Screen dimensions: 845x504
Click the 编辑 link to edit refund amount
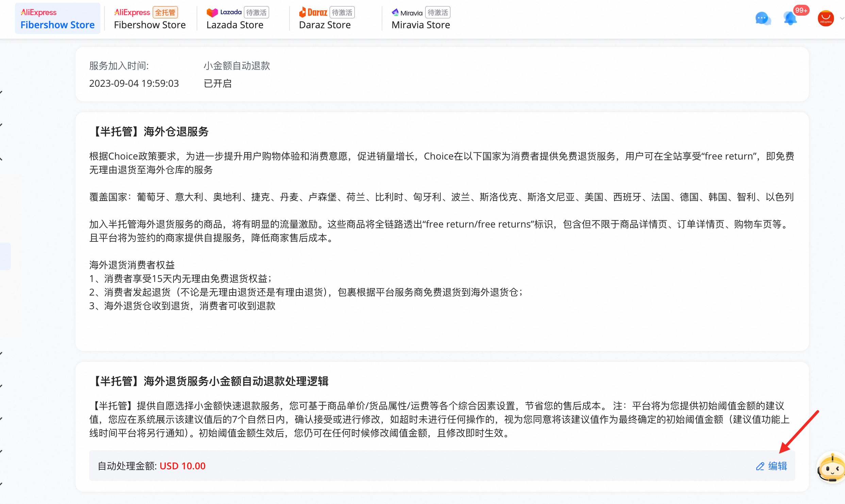pyautogui.click(x=778, y=466)
